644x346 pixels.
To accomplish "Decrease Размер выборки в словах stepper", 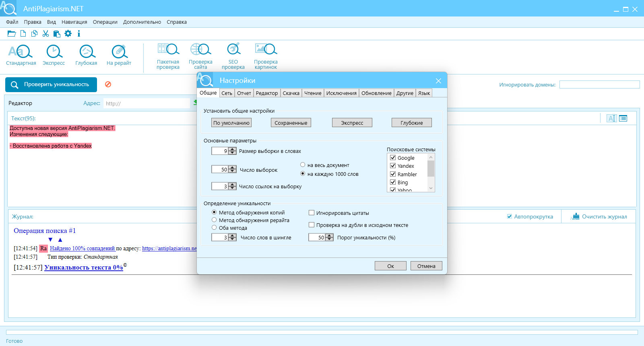I will point(232,153).
